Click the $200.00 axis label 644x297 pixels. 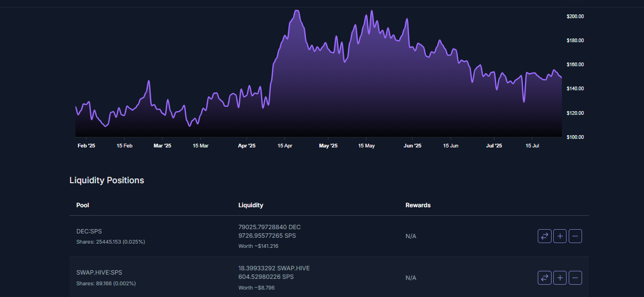click(x=575, y=17)
